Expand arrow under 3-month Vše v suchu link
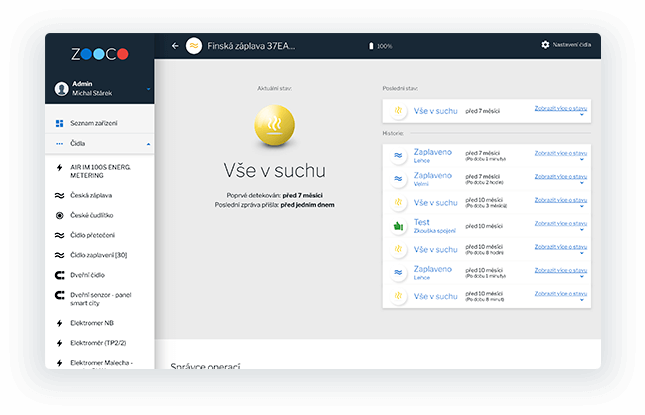Image resolution: width=645 pixels, height=415 pixels. point(582,206)
